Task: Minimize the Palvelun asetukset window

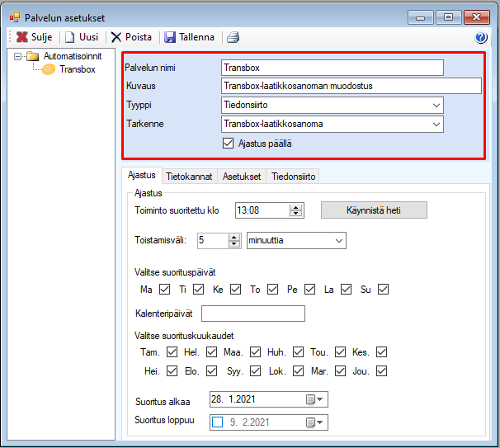Action: coord(420,17)
